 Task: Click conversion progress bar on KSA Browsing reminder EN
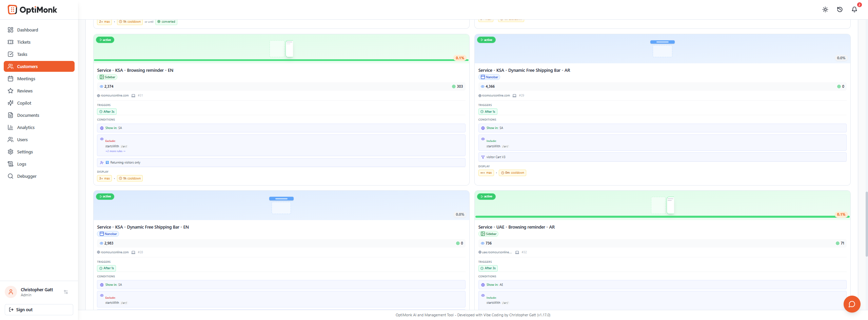pyautogui.click(x=281, y=60)
